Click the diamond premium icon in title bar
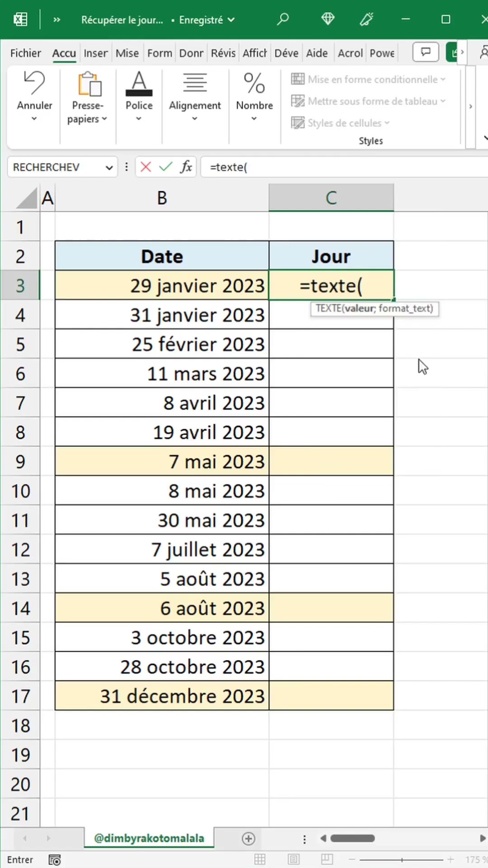Image resolution: width=488 pixels, height=868 pixels. click(x=328, y=19)
